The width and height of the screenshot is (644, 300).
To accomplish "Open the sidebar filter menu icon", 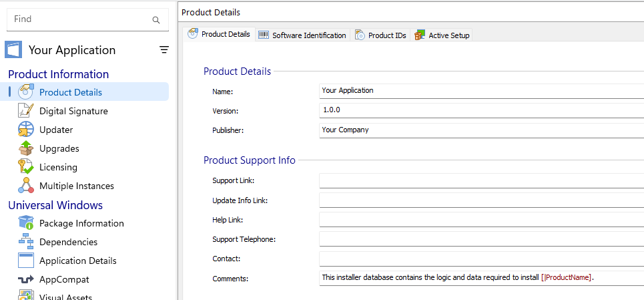I will [164, 50].
